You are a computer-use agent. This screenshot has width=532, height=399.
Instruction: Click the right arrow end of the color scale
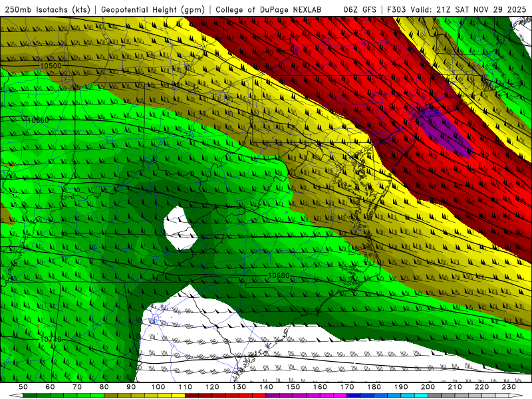click(x=516, y=396)
